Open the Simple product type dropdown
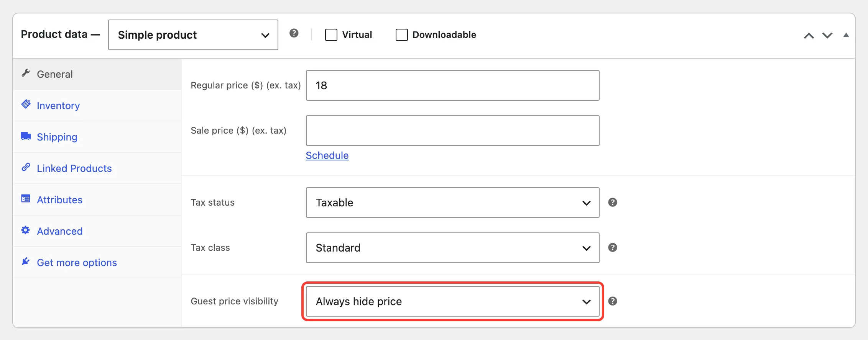The image size is (868, 340). pos(193,35)
